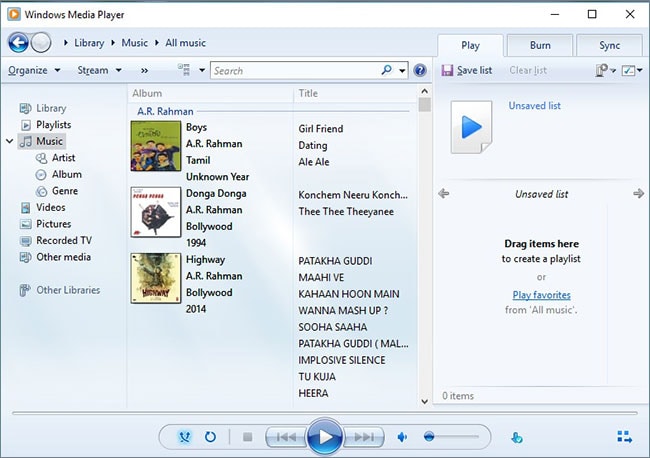The height and width of the screenshot is (458, 650).
Task: Select Album under Music
Action: coord(67,174)
